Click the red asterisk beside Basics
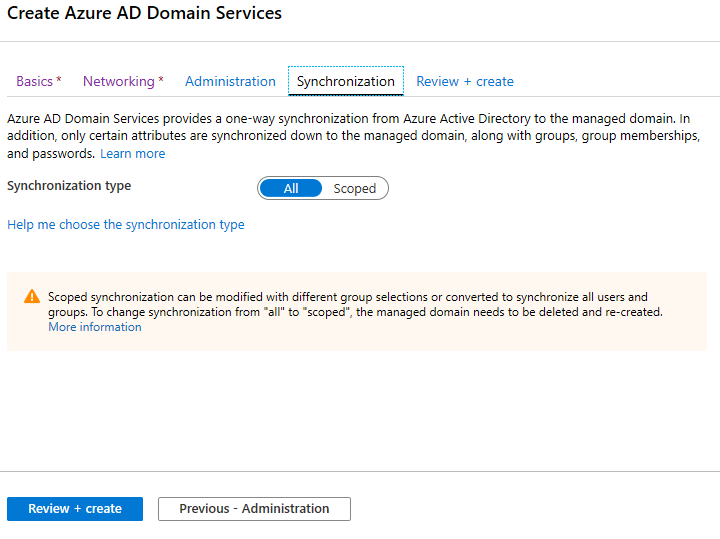 click(x=59, y=80)
